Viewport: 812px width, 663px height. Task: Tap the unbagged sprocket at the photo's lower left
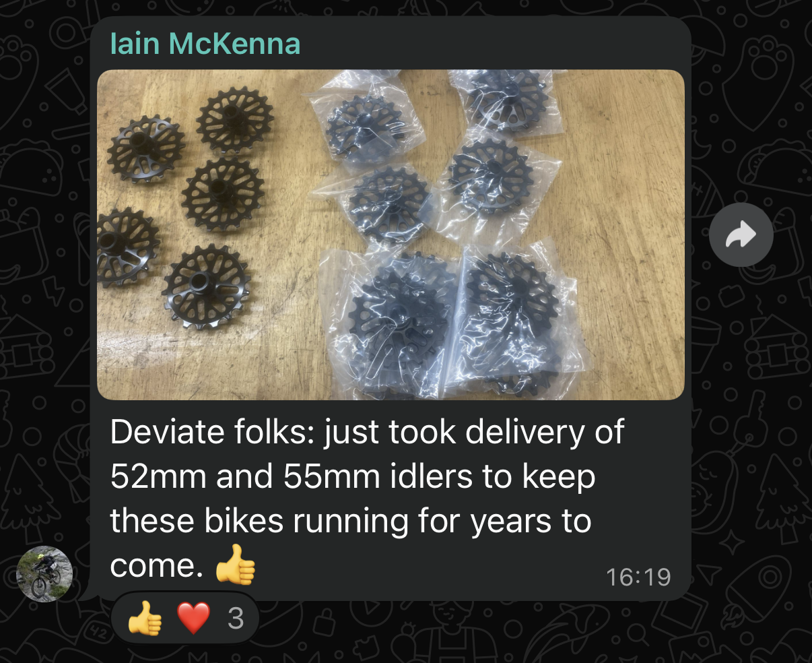point(205,286)
